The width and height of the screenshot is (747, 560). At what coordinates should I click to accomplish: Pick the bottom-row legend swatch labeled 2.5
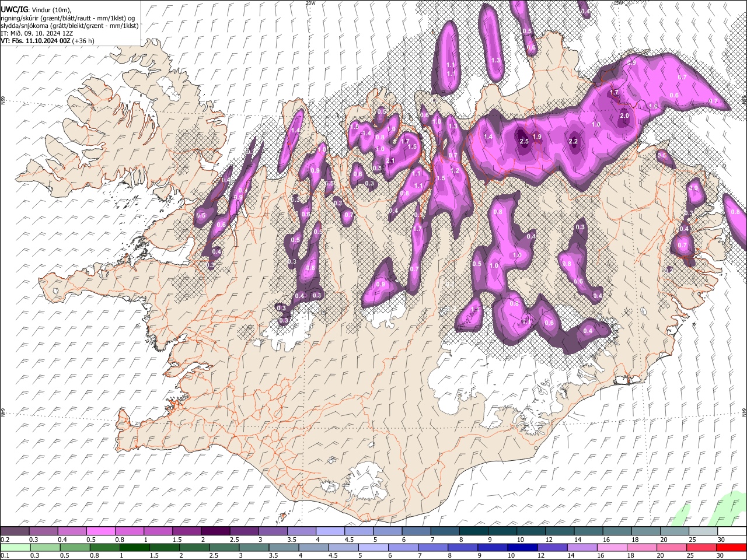[224, 547]
